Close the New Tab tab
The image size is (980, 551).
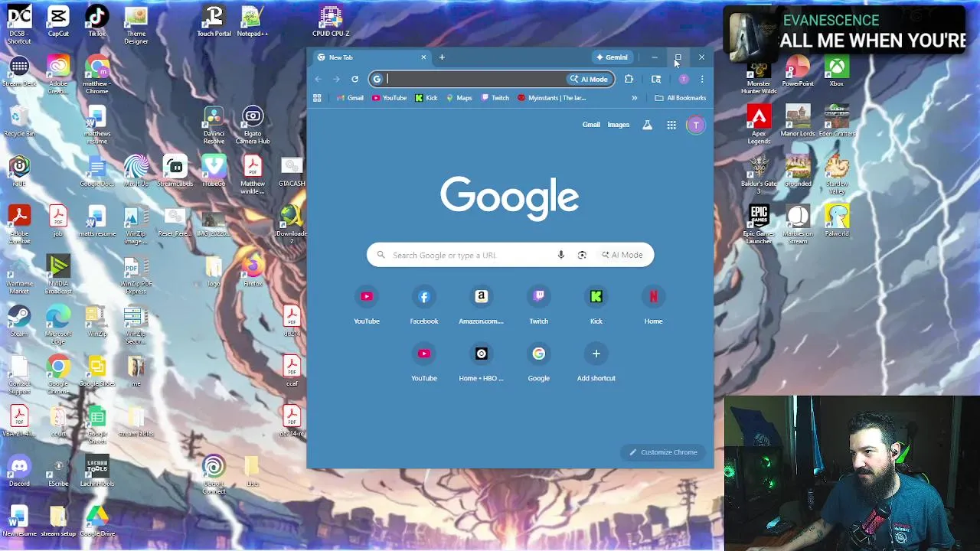point(423,57)
